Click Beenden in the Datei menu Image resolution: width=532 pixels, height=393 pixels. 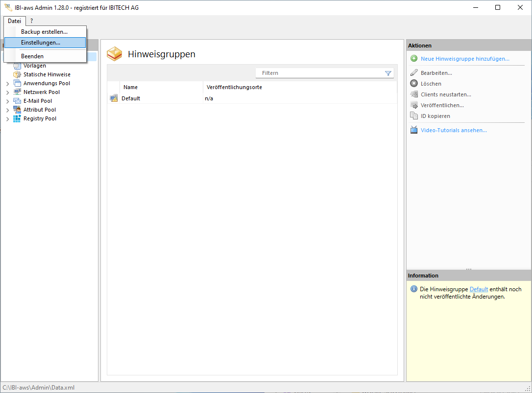point(32,56)
